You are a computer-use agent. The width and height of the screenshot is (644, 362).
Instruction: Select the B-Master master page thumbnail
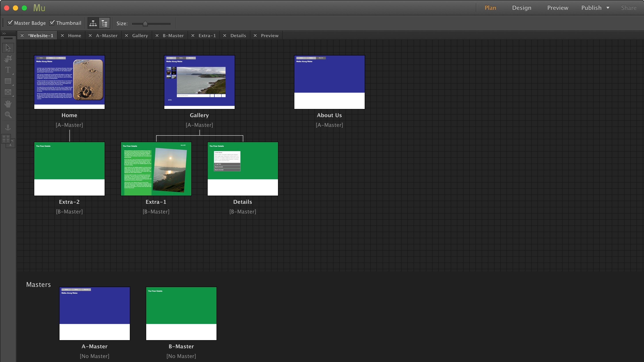pos(181,314)
